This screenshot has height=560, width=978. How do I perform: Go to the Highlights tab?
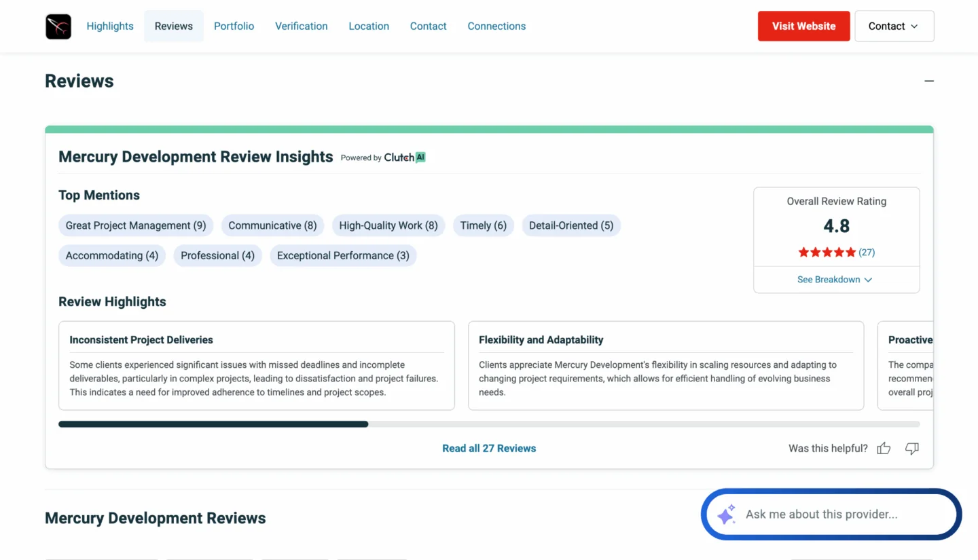coord(110,26)
